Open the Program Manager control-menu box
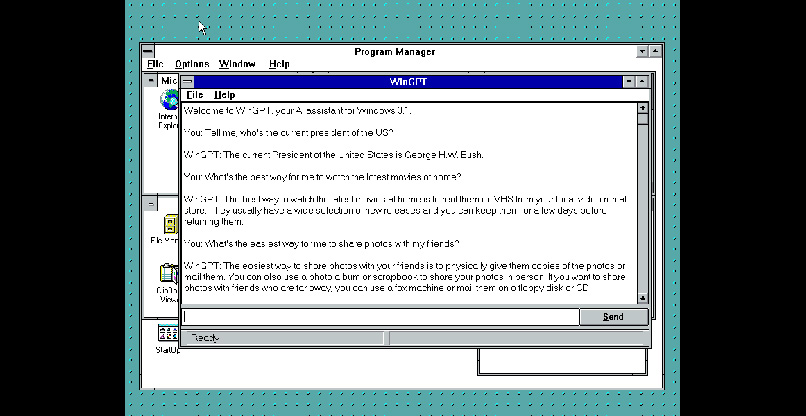806x416 pixels. point(148,51)
